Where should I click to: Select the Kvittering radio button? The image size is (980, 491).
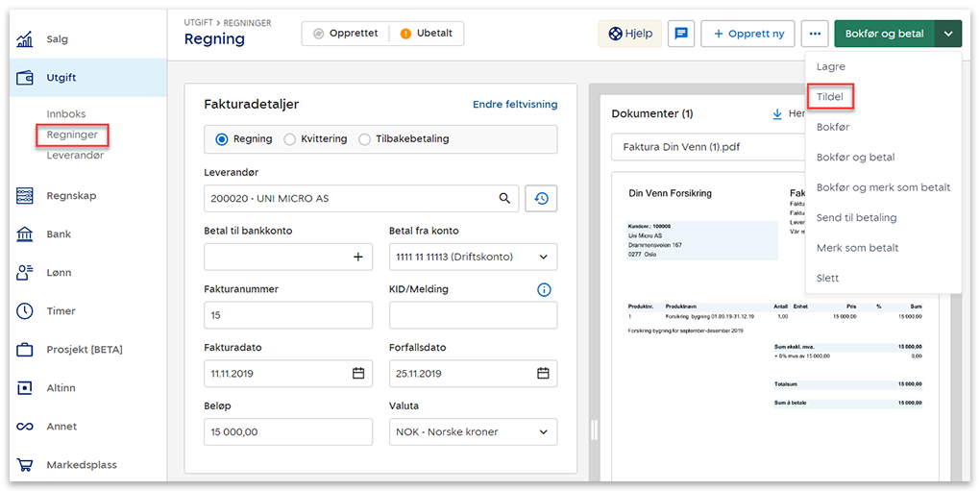click(x=290, y=139)
